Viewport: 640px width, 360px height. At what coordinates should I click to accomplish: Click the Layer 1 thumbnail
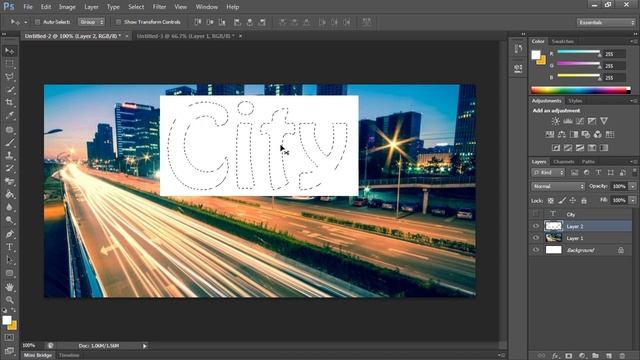[553, 238]
